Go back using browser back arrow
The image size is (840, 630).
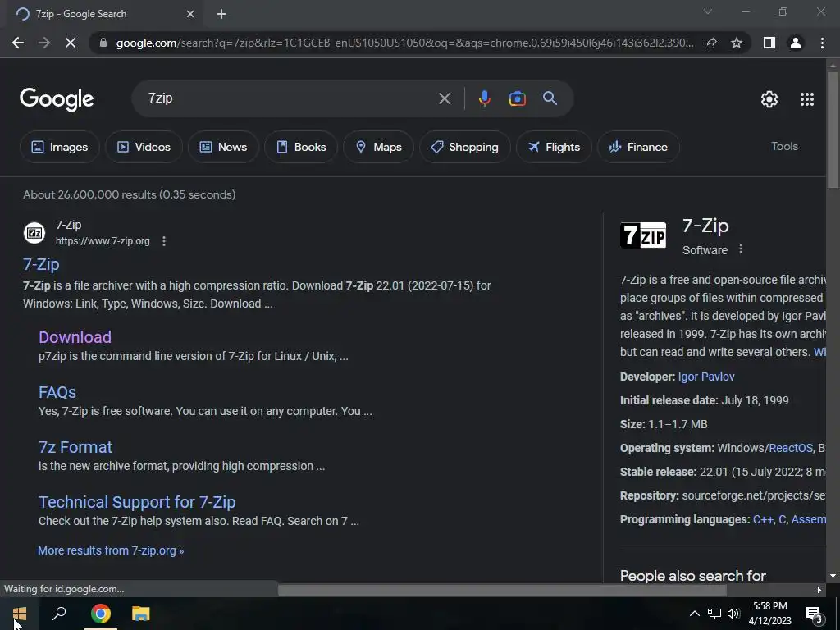point(18,43)
